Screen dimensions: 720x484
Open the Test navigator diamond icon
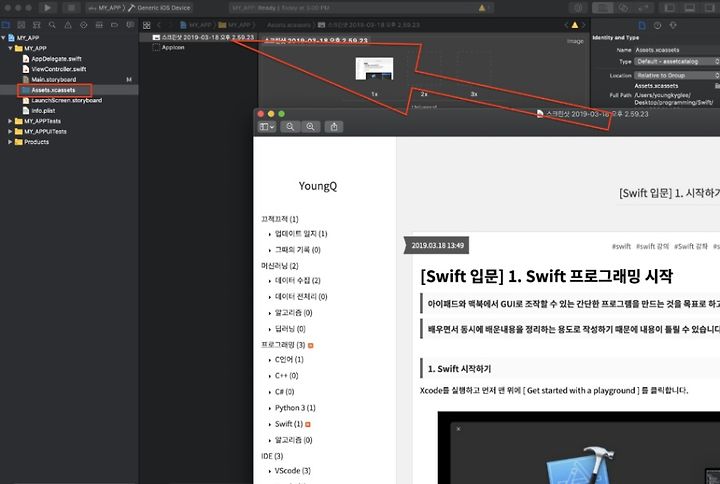tap(84, 25)
